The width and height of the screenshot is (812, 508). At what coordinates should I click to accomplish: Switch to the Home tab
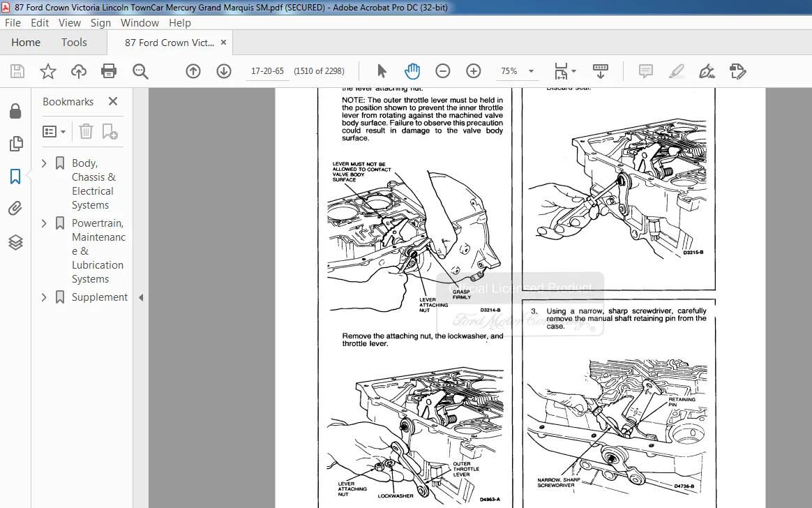coord(26,43)
